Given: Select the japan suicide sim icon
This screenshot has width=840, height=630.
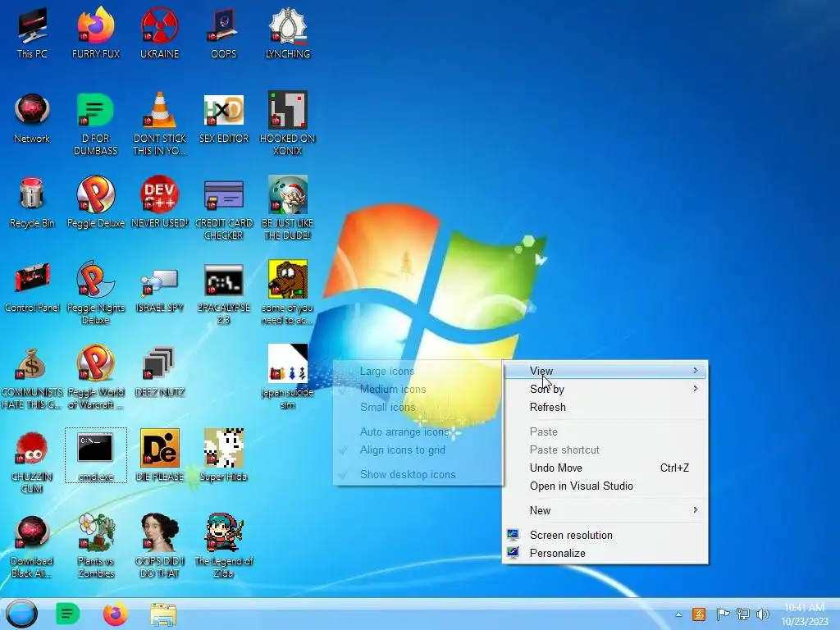Looking at the screenshot, I should pyautogui.click(x=288, y=377).
